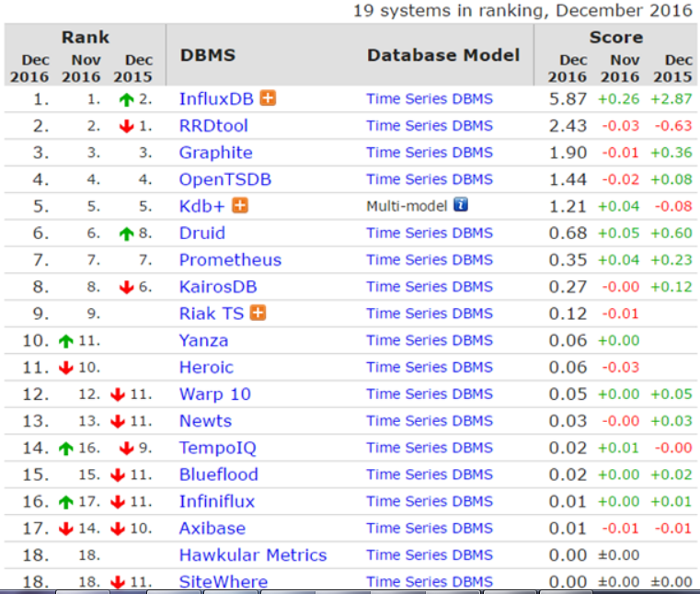Click Time Series DBMS link in TempoIQ row
The height and width of the screenshot is (594, 700).
[430, 447]
